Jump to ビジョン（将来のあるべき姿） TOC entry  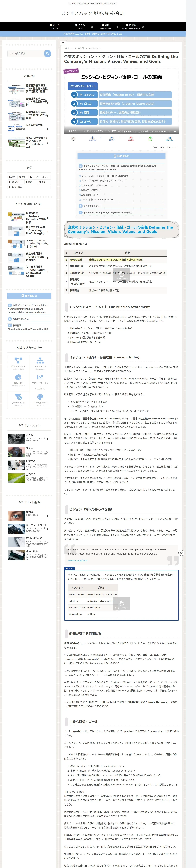coord(94,185)
